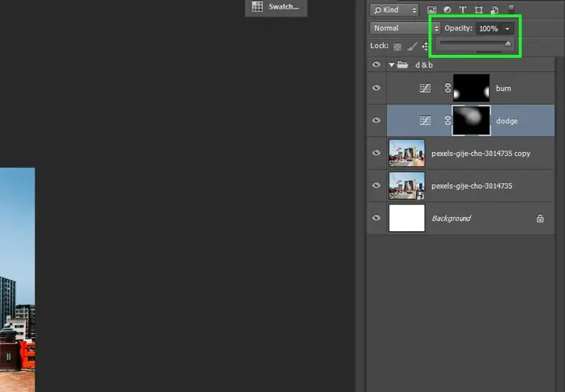Select the burn layer mask thumbnail
Screen dimensions: 565x392
(x=472, y=88)
